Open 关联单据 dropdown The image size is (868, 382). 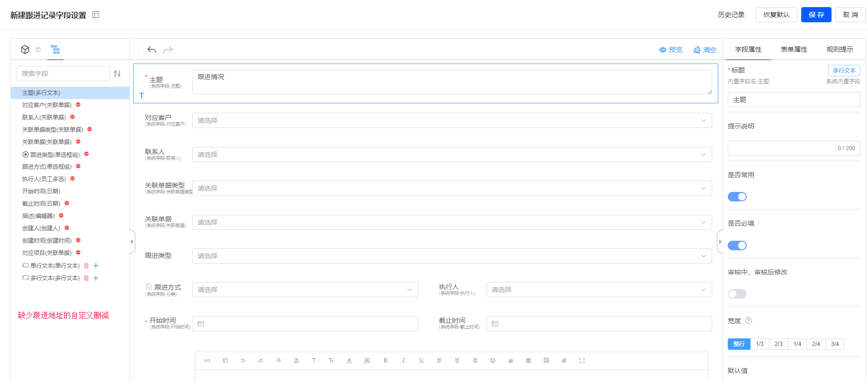click(452, 222)
